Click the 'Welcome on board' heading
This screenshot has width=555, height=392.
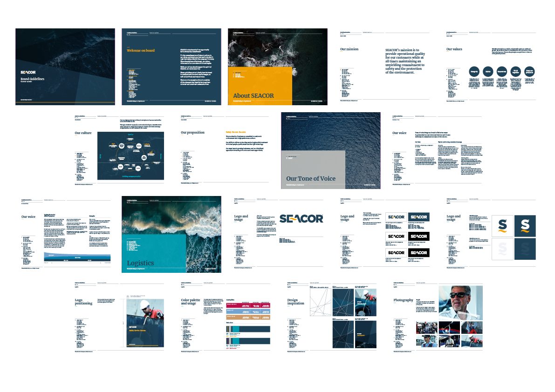(141, 50)
